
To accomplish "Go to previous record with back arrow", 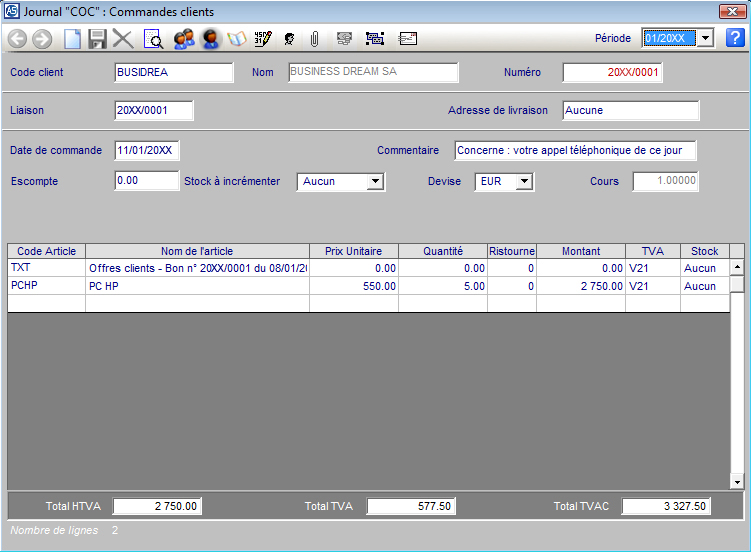I will pyautogui.click(x=17, y=39).
